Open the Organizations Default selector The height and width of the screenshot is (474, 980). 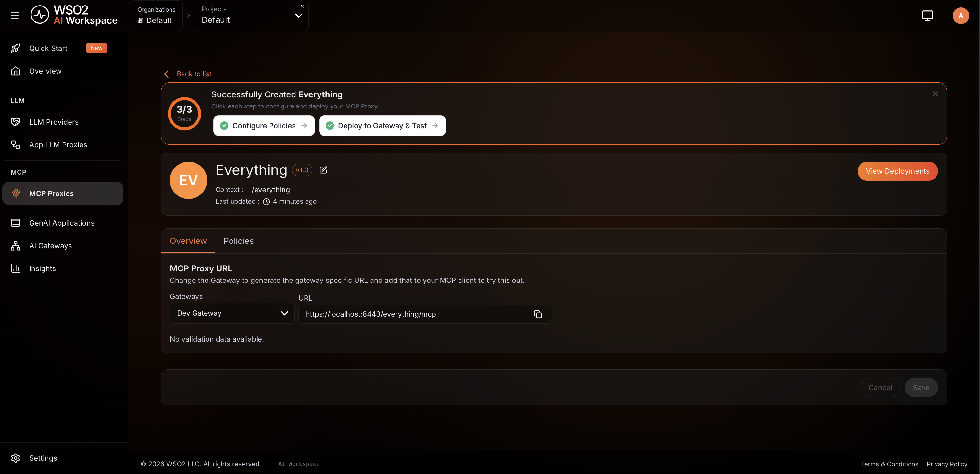[157, 16]
